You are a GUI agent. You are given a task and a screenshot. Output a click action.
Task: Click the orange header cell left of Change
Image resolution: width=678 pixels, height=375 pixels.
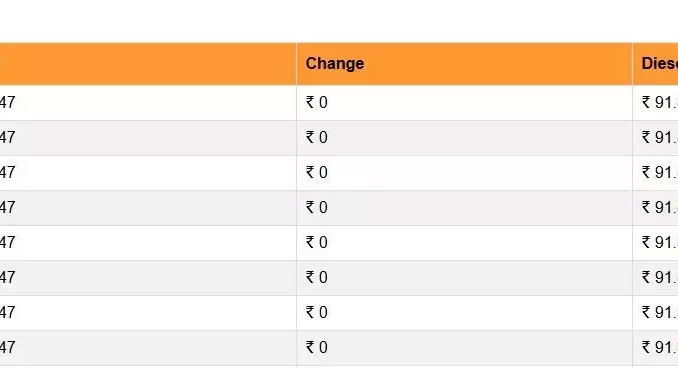point(148,64)
